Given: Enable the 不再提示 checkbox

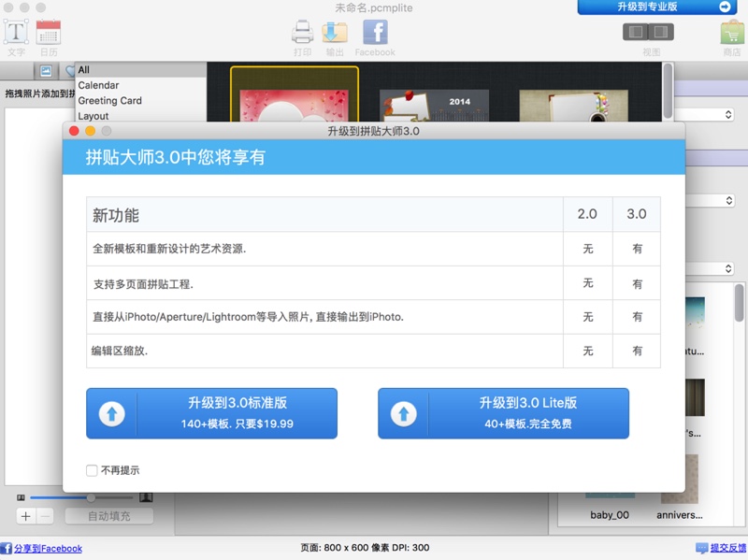Looking at the screenshot, I should [92, 470].
